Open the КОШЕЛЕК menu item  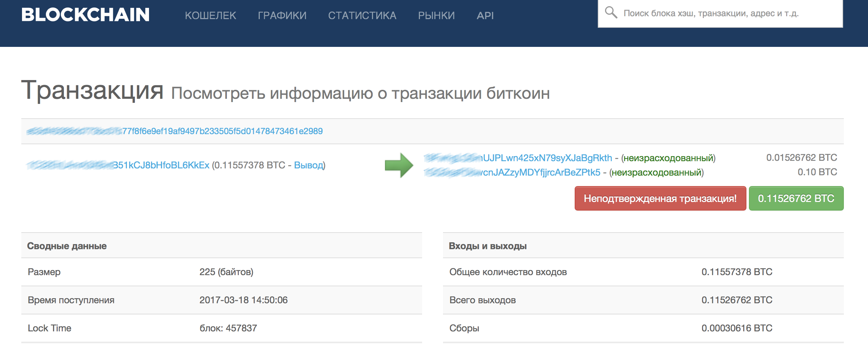[x=210, y=16]
